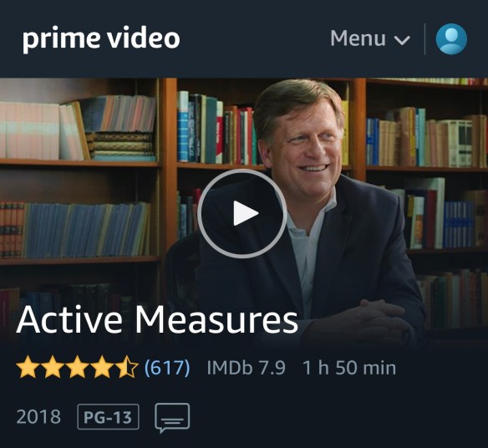The height and width of the screenshot is (448, 488).
Task: Click the 2018 release year
Action: [x=38, y=416]
